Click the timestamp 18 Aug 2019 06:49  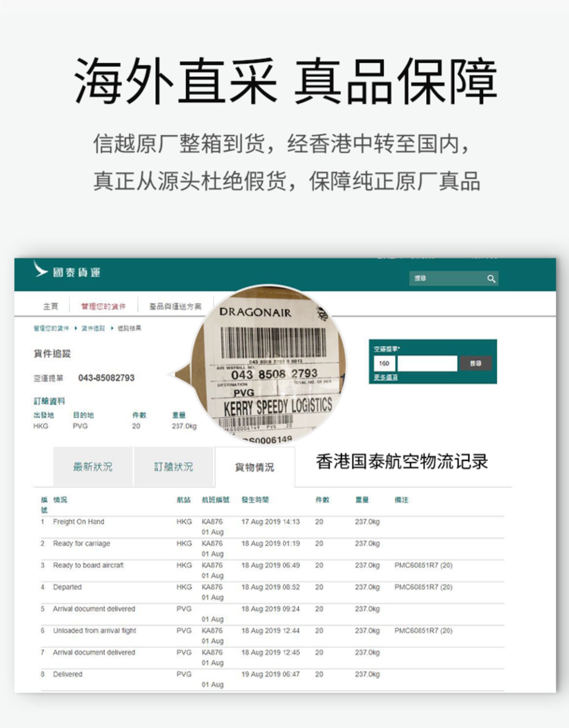[x=270, y=565]
